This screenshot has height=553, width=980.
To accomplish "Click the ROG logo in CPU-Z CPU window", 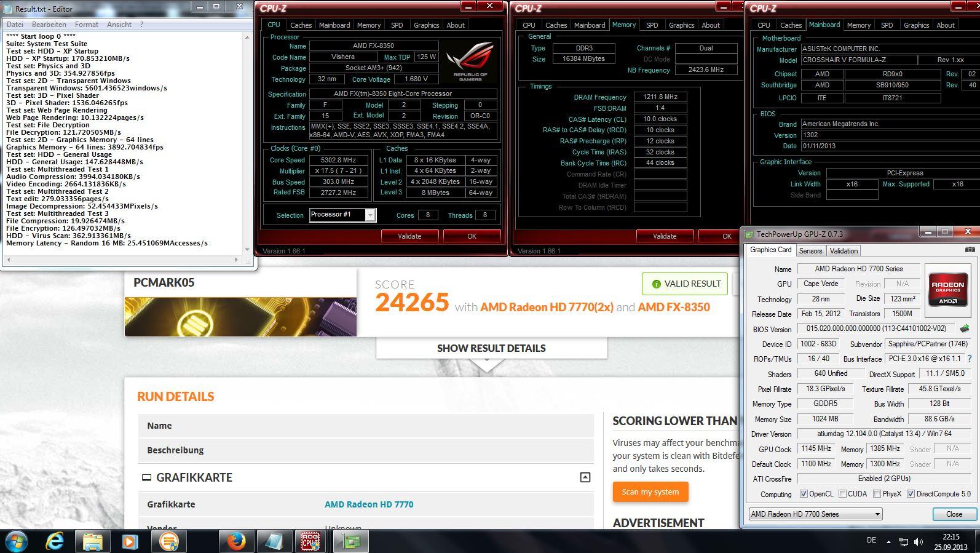I will point(470,62).
